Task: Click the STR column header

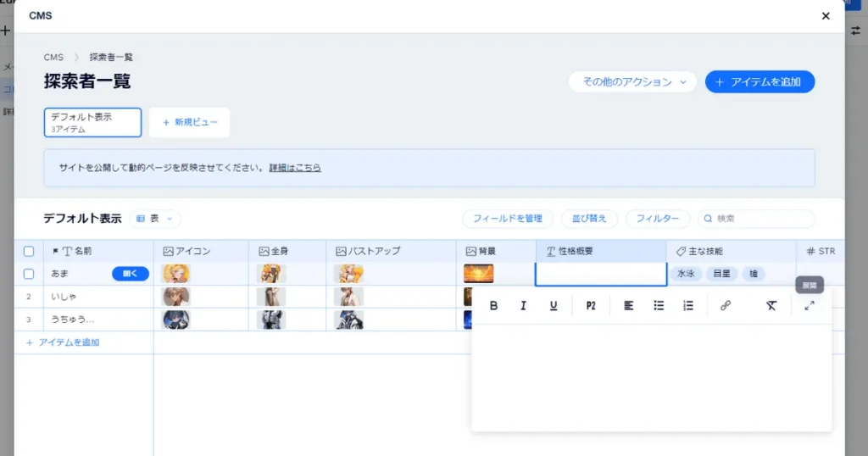Action: point(821,251)
